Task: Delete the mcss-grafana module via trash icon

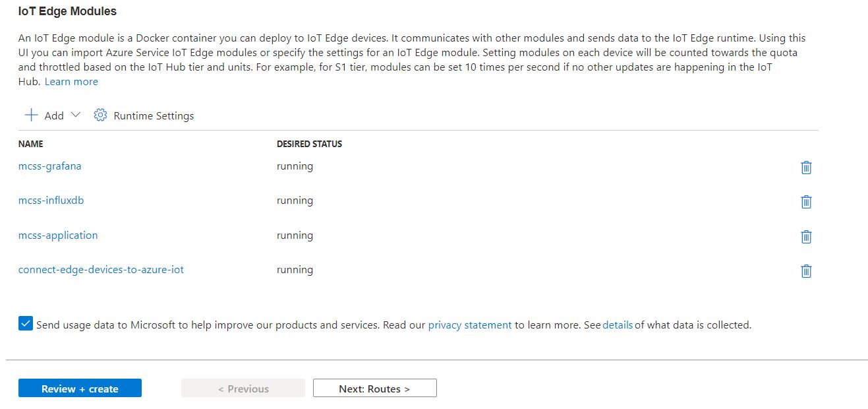Action: [x=806, y=168]
